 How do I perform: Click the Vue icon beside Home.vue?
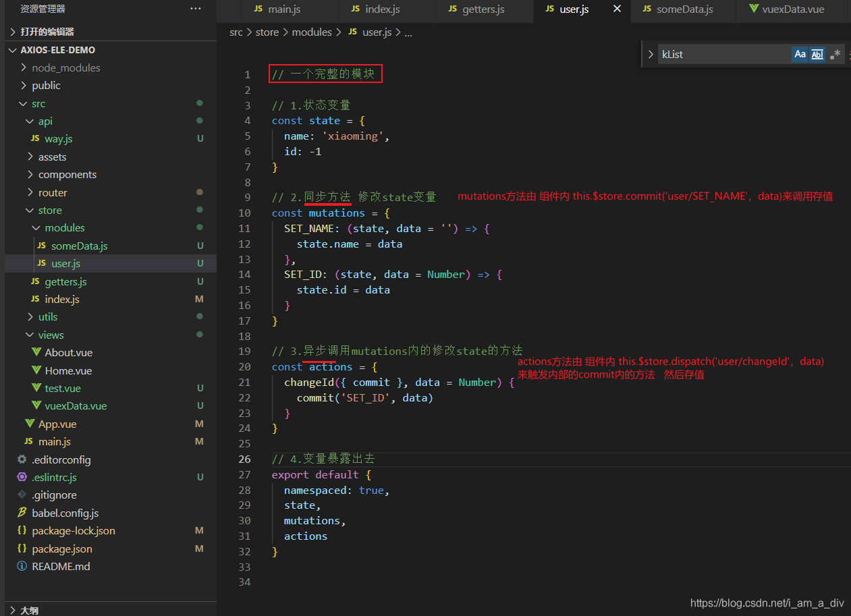36,370
